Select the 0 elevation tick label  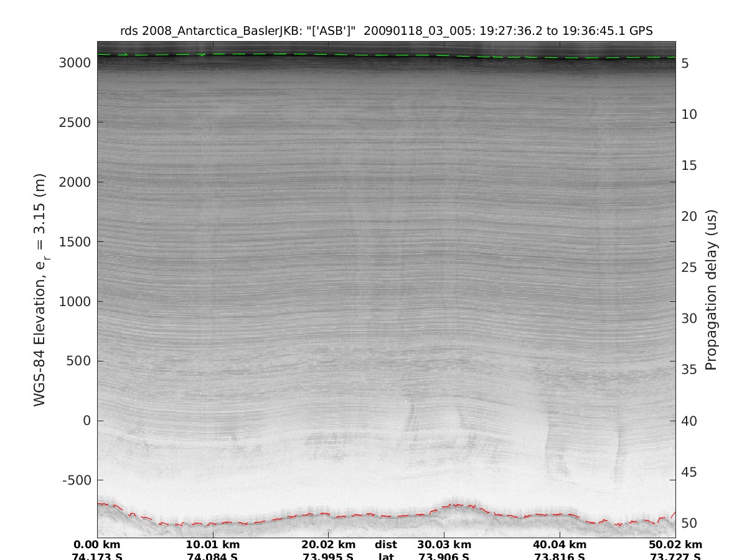[x=87, y=421]
